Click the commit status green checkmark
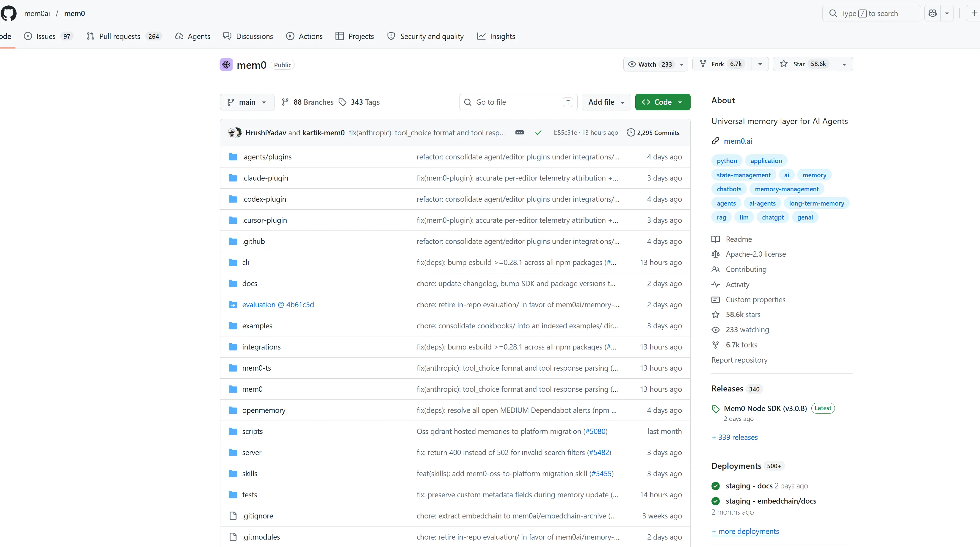The height and width of the screenshot is (547, 980). click(x=538, y=133)
